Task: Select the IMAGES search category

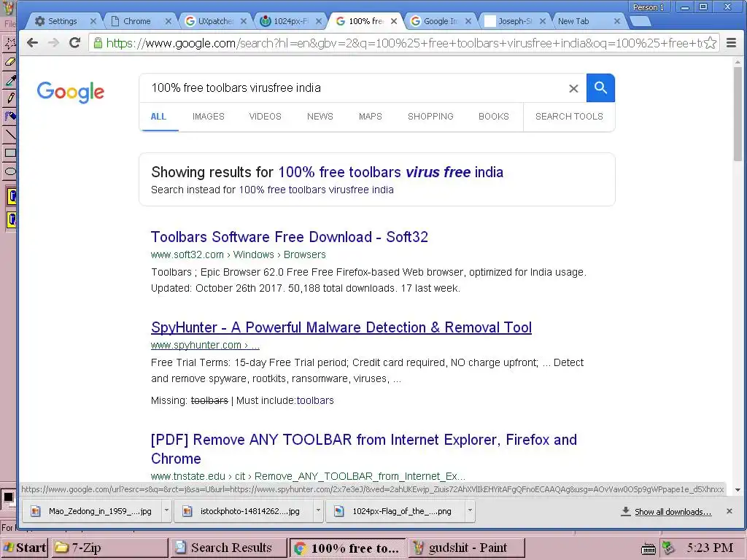Action: point(208,116)
